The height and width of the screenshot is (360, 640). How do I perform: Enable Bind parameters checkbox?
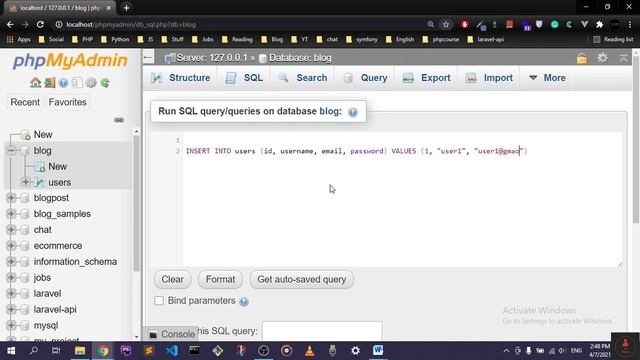click(x=159, y=301)
